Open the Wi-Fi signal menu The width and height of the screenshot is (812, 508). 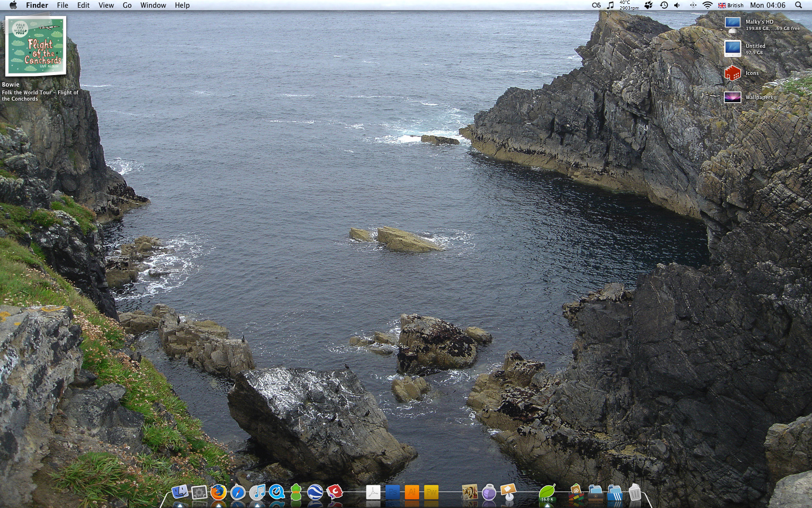click(x=708, y=5)
